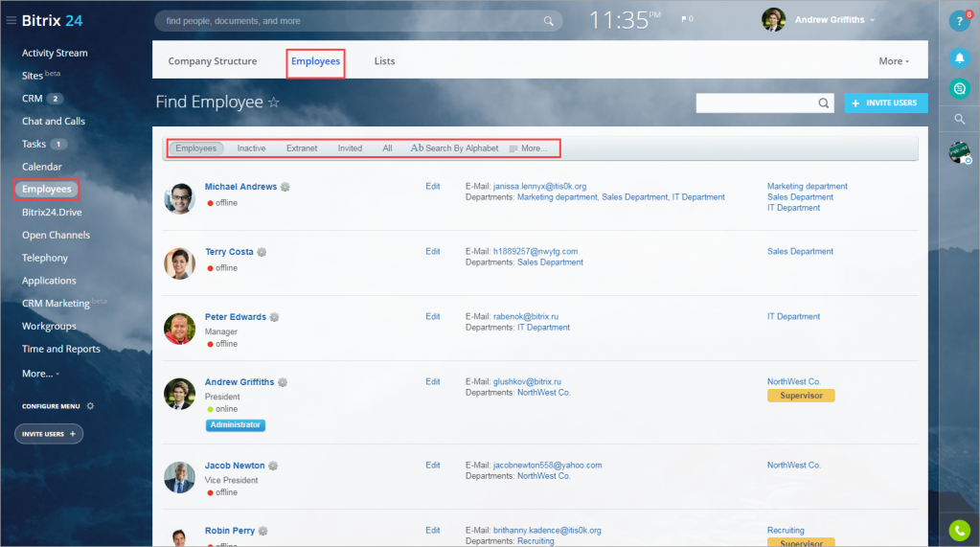Expand More... in the left sidebar

[40, 374]
